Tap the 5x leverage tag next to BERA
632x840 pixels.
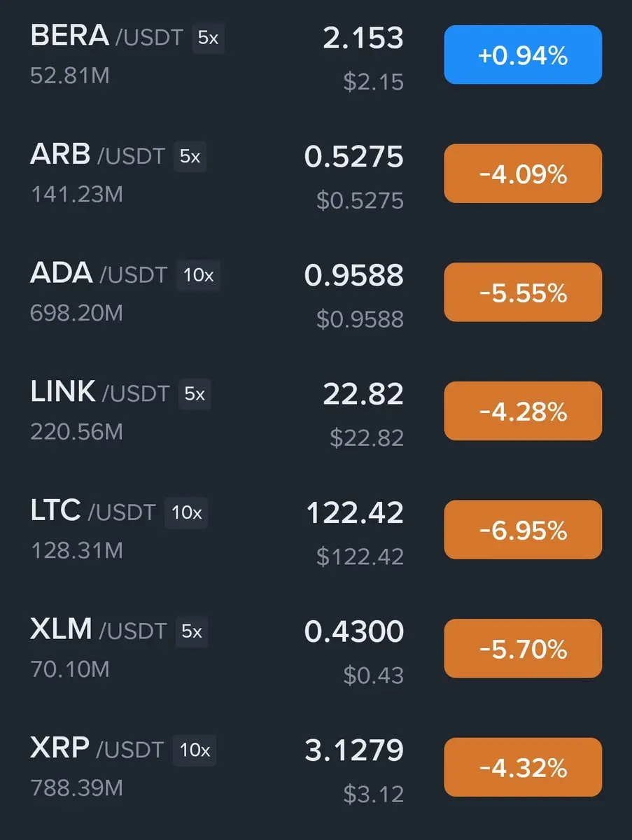coord(209,38)
